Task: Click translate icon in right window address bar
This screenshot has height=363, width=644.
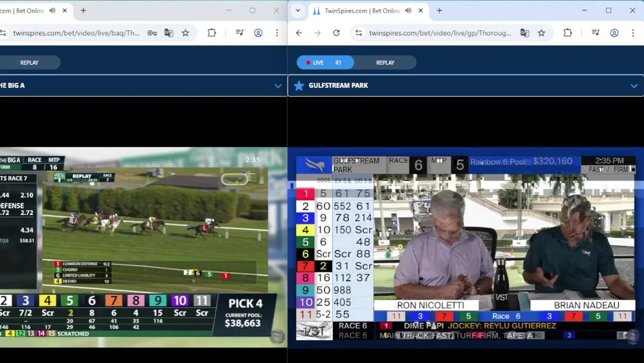Action: pyautogui.click(x=525, y=33)
